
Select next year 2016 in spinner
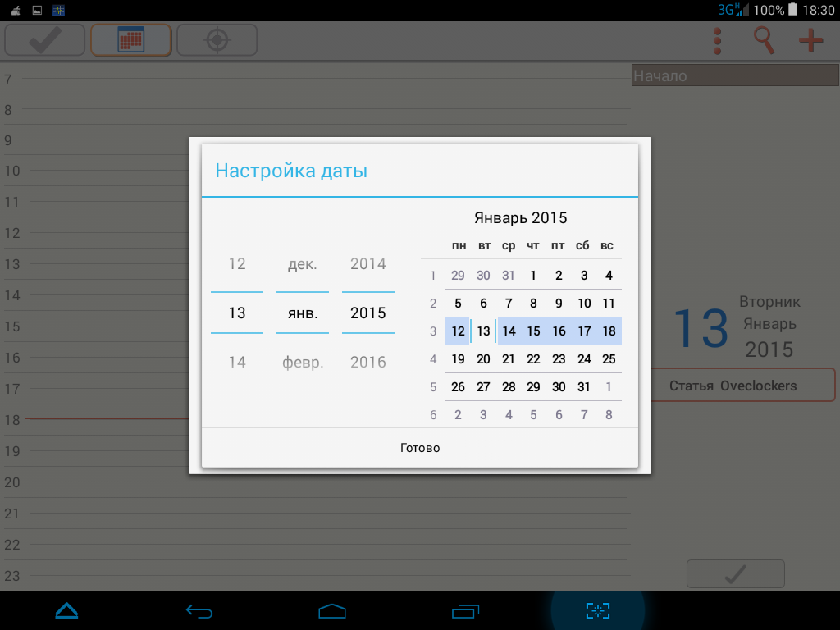pos(368,362)
